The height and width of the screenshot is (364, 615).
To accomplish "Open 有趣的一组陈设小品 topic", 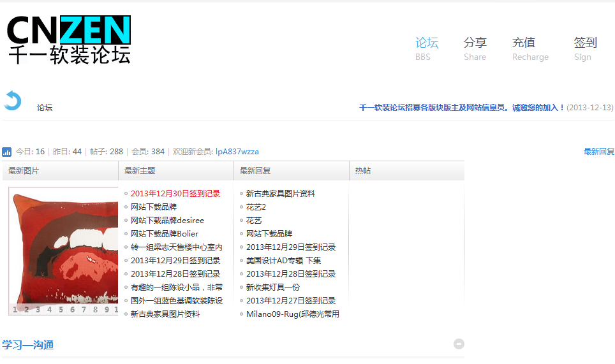I will click(177, 288).
